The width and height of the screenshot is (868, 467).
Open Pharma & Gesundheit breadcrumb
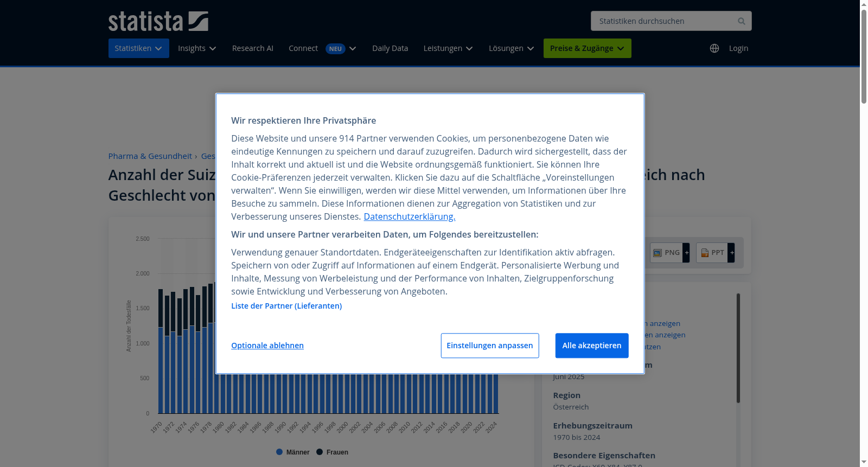[150, 156]
